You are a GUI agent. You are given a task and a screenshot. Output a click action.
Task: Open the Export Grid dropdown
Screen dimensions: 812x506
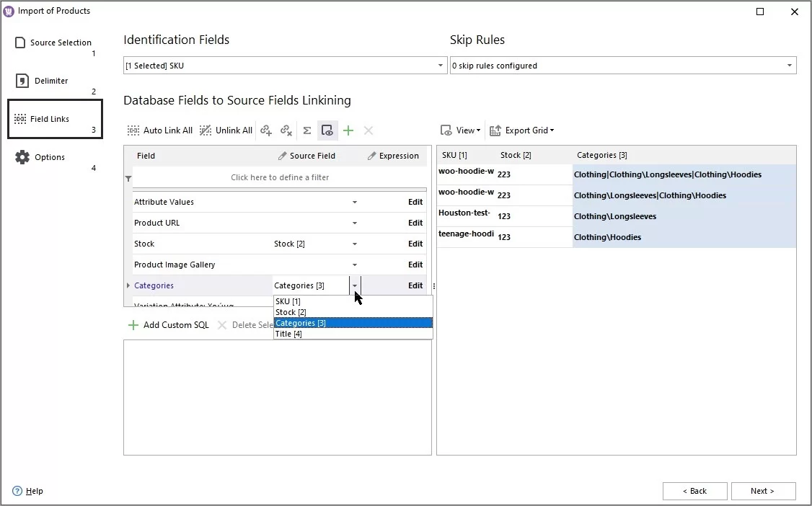(522, 130)
